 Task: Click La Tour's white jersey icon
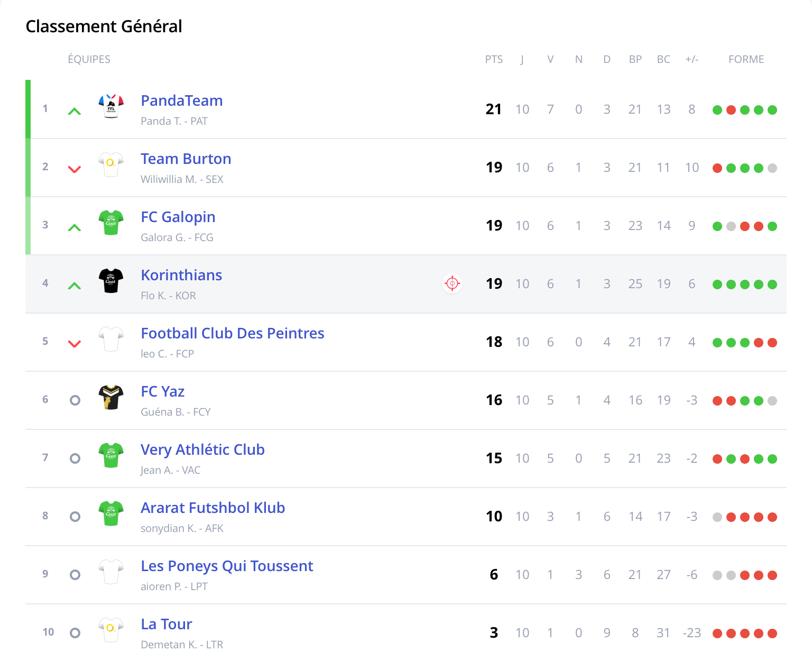tap(111, 630)
